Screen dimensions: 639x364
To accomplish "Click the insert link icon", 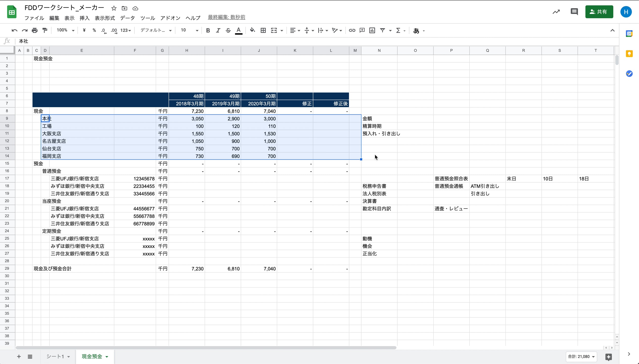I will pyautogui.click(x=352, y=31).
